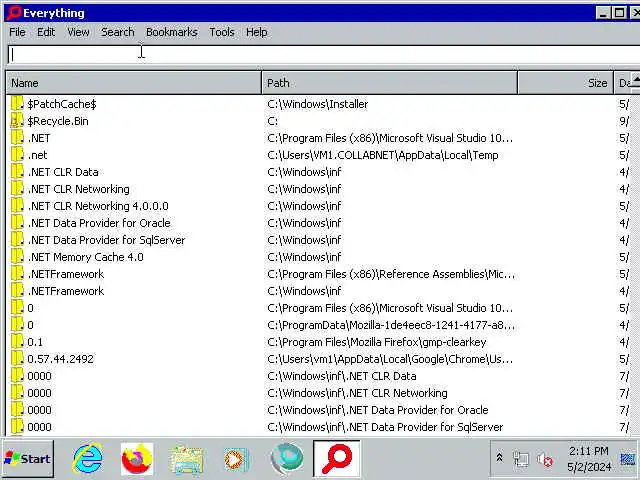Click path "C:\Windows\inf\.NET Data Provider for SqlServer"

385,427
